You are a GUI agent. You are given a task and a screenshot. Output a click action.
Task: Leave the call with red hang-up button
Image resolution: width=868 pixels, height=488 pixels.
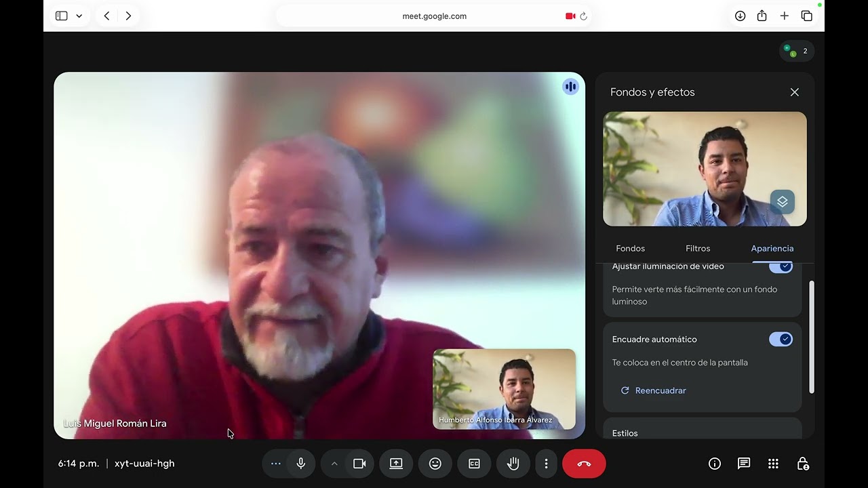coord(584,464)
